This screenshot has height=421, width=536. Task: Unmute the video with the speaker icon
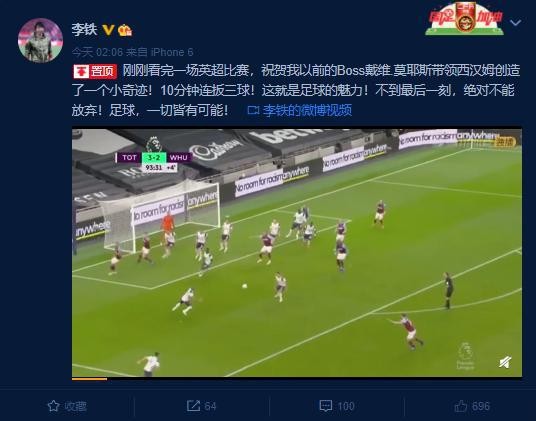coord(505,362)
